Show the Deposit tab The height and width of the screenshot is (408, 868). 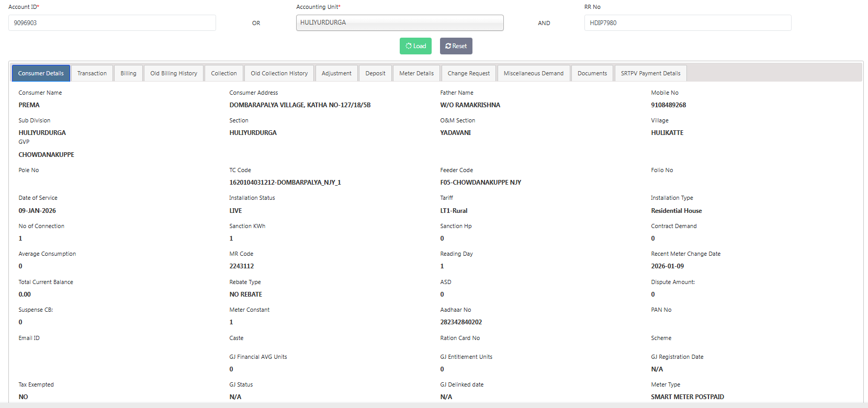coord(375,73)
